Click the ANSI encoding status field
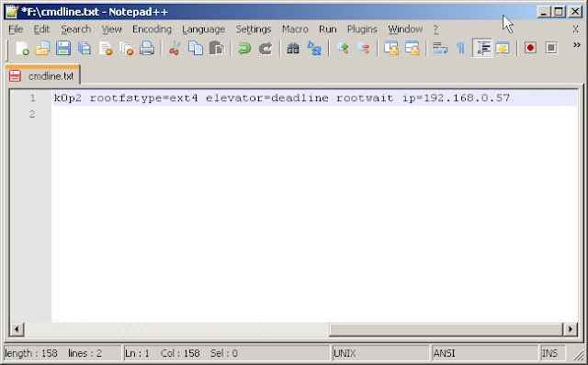Image resolution: width=588 pixels, height=365 pixels. (x=484, y=353)
